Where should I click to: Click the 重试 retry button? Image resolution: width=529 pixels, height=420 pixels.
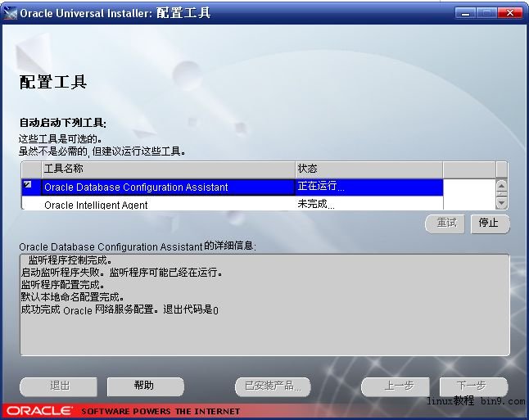coord(445,224)
